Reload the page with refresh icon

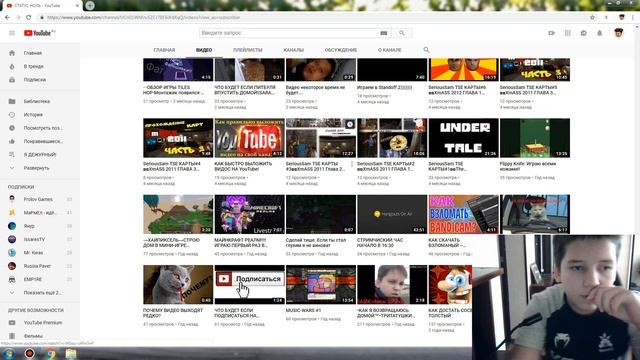pyautogui.click(x=29, y=18)
